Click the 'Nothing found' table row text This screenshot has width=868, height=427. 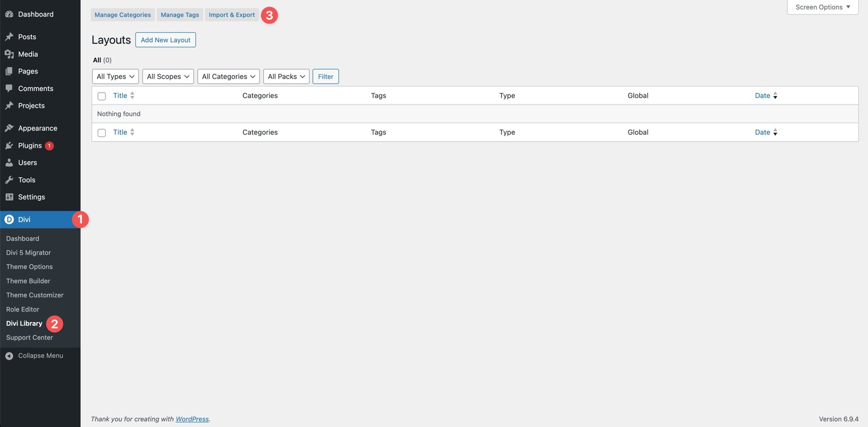click(x=119, y=114)
